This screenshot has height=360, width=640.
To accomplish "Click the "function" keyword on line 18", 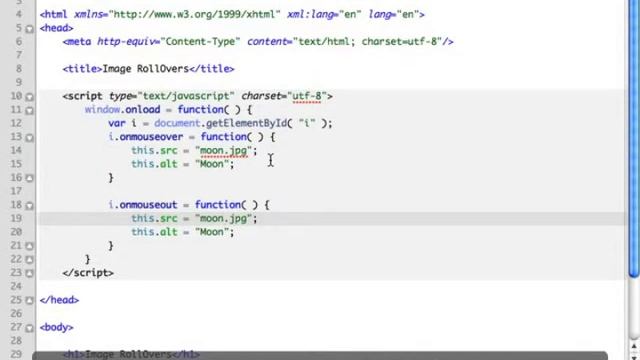I will (x=218, y=204).
